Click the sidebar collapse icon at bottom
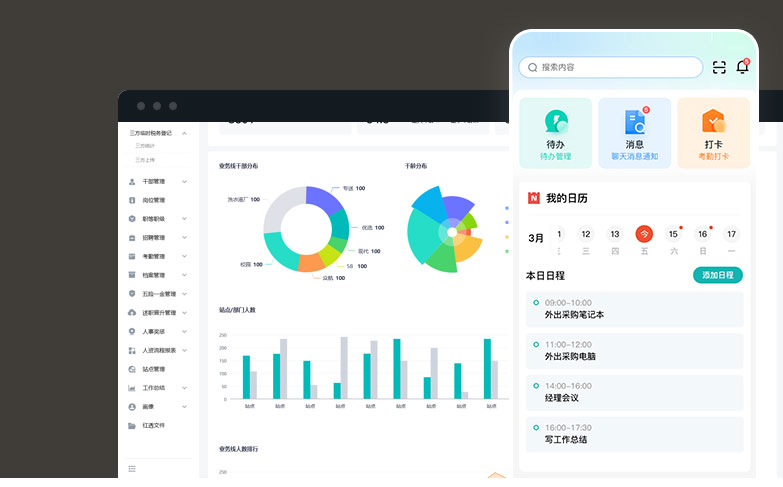The image size is (783, 487). pos(132,468)
